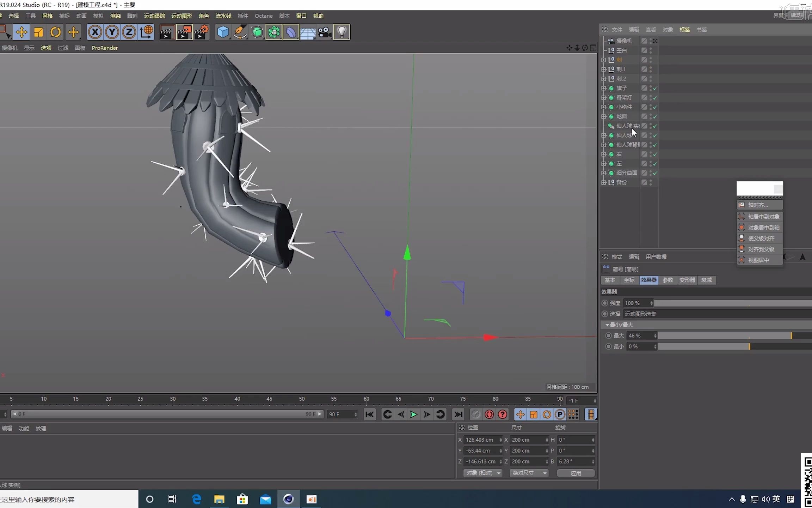
Task: Toggle the green check on 骨架灯
Action: pyautogui.click(x=655, y=98)
